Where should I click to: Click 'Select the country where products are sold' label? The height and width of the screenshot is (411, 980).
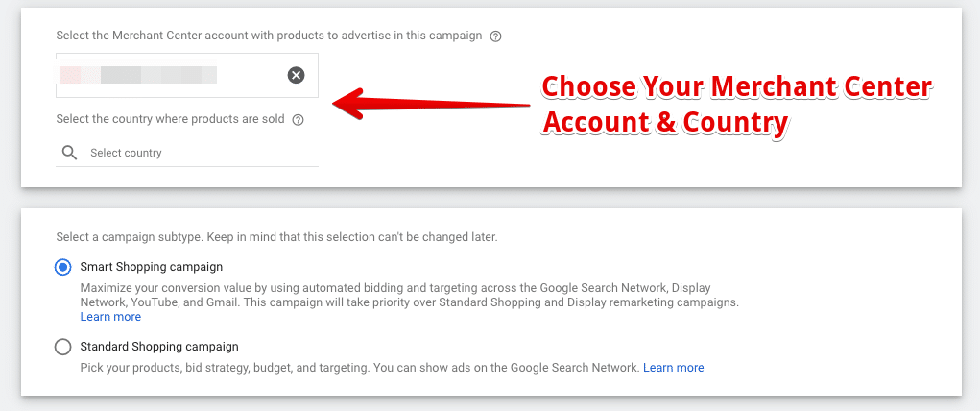coord(171,120)
